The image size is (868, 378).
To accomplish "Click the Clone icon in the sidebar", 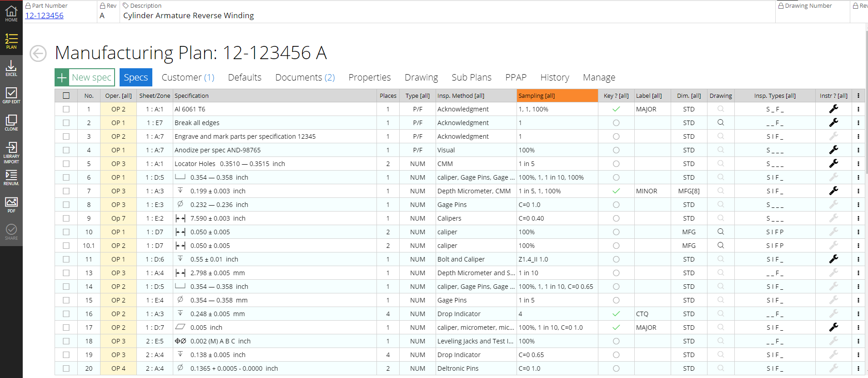I will point(11,123).
